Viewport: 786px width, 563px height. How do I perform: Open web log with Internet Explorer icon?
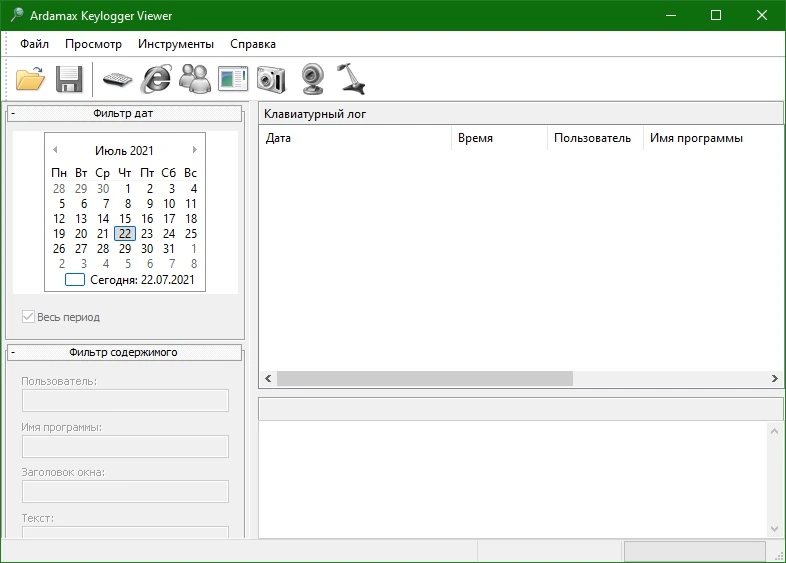click(156, 79)
